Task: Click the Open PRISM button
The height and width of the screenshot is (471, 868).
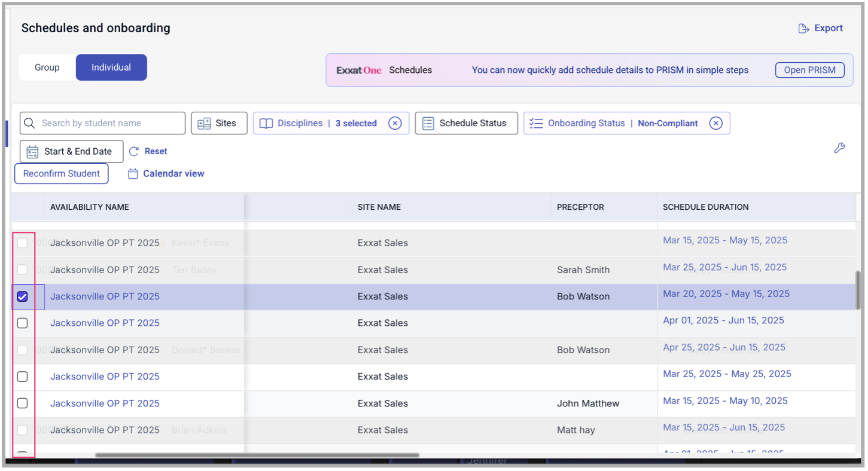Action: [809, 70]
